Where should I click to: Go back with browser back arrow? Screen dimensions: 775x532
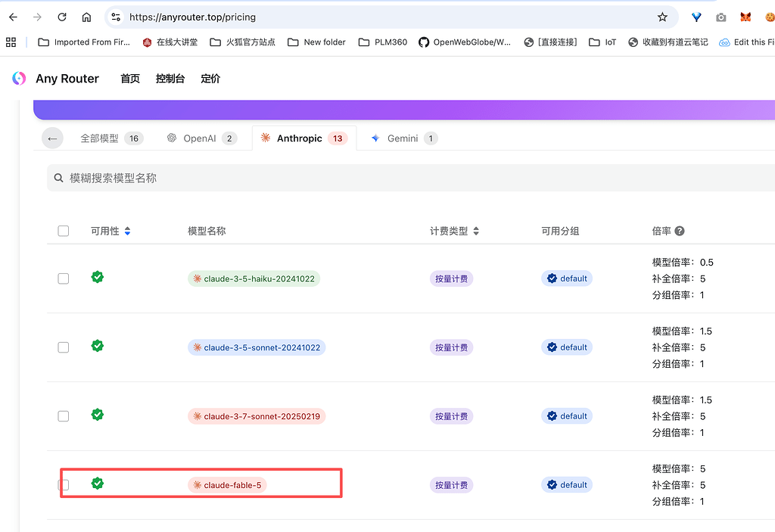13,17
